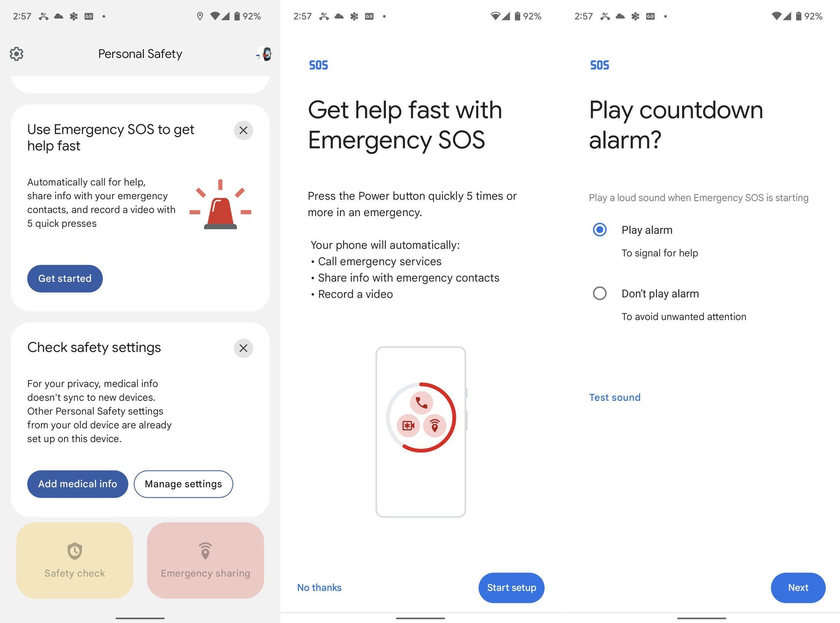Tap the SOS label at top of setup screen
The width and height of the screenshot is (840, 623).
click(x=319, y=64)
